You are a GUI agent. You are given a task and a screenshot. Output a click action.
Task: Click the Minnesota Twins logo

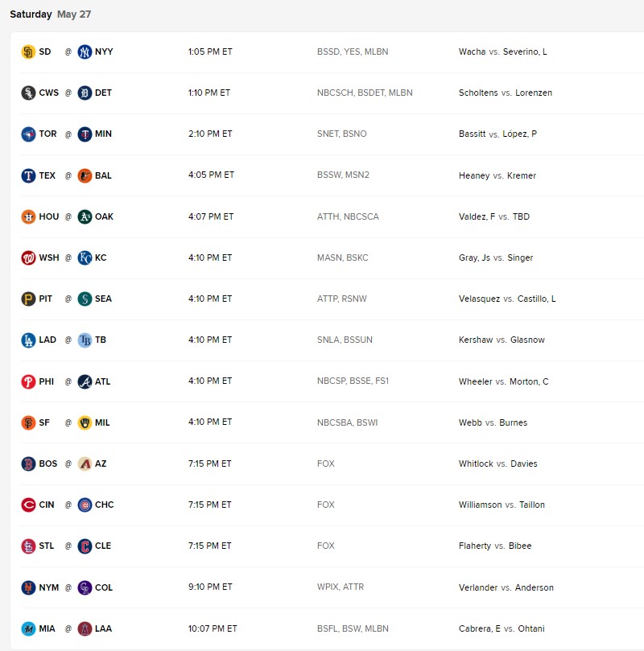tap(83, 134)
